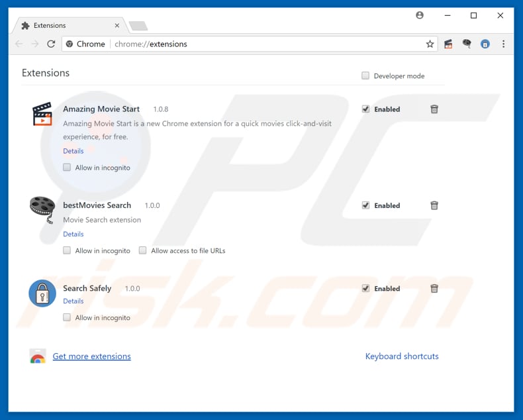Disable the Amazing Movie Start extension
This screenshot has width=523, height=420.
366,109
